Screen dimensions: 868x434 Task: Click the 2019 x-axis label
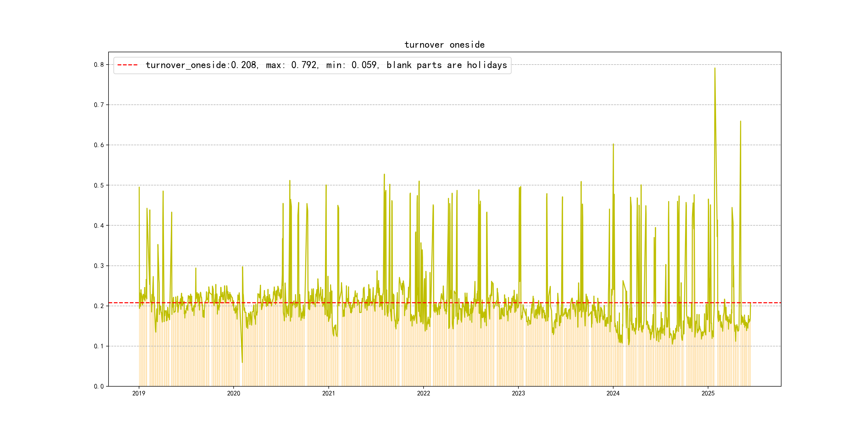[x=139, y=393]
